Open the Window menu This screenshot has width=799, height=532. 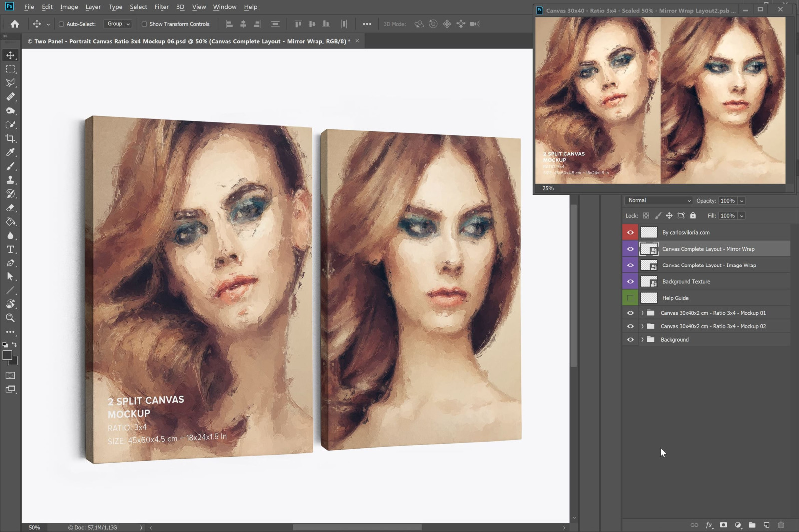click(x=224, y=7)
